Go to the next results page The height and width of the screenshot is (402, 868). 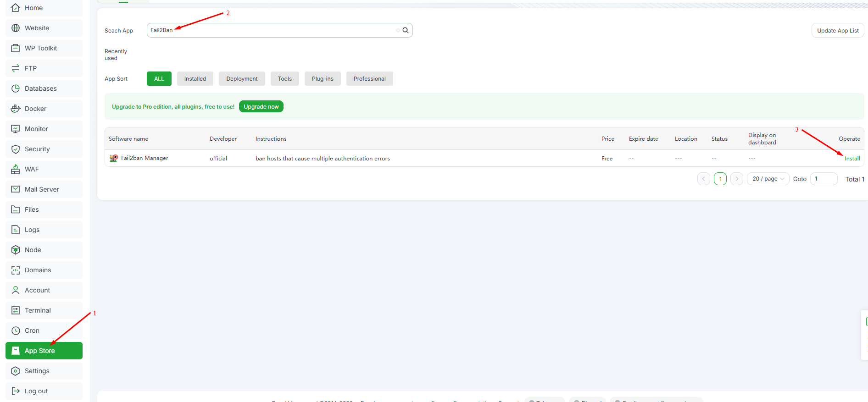pyautogui.click(x=736, y=179)
